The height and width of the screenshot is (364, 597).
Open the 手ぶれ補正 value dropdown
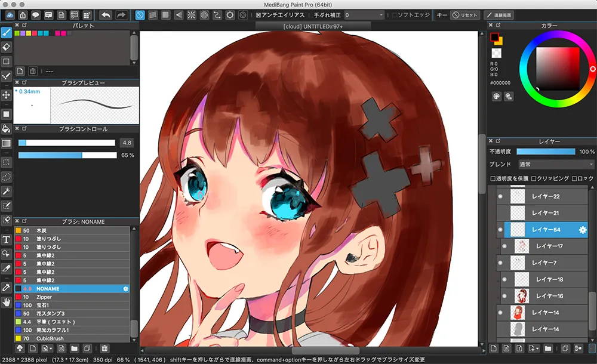[364, 15]
